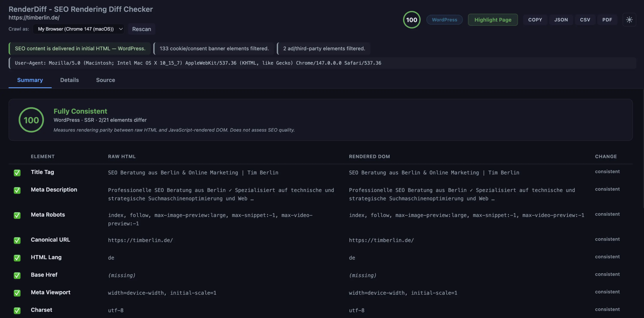This screenshot has width=644, height=318.
Task: Export the report as PDF
Action: pos(607,20)
